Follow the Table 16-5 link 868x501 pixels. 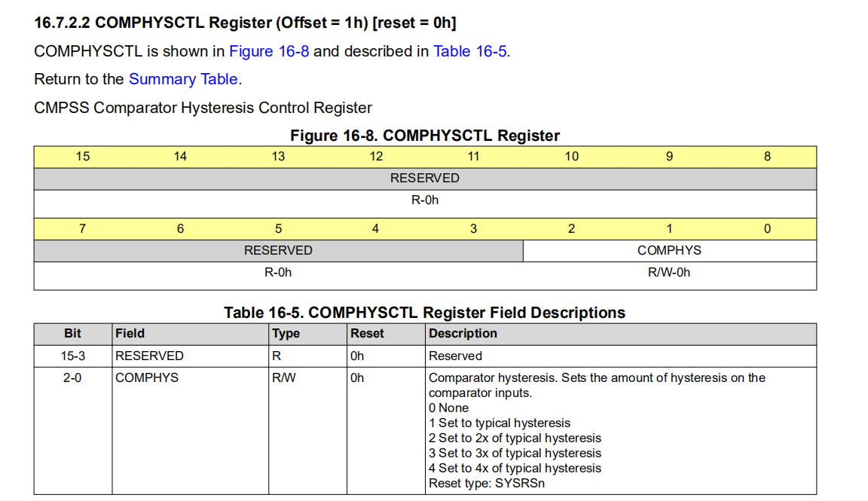pos(469,51)
